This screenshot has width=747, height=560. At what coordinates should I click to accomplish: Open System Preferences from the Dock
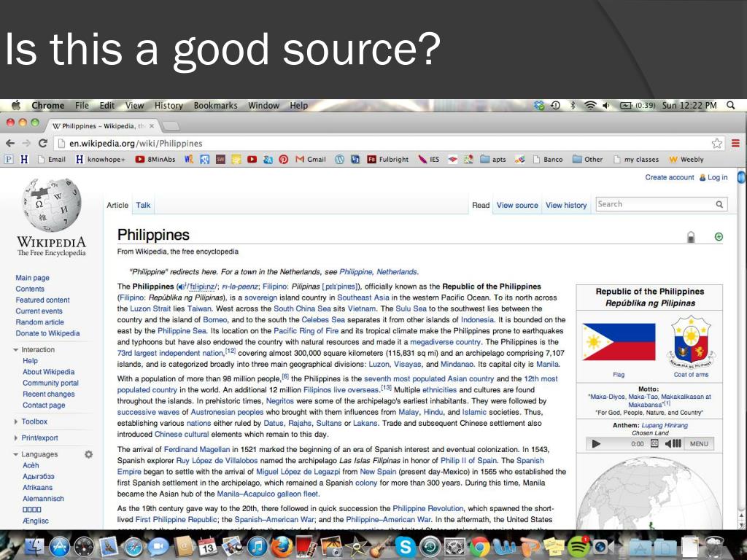click(x=454, y=547)
